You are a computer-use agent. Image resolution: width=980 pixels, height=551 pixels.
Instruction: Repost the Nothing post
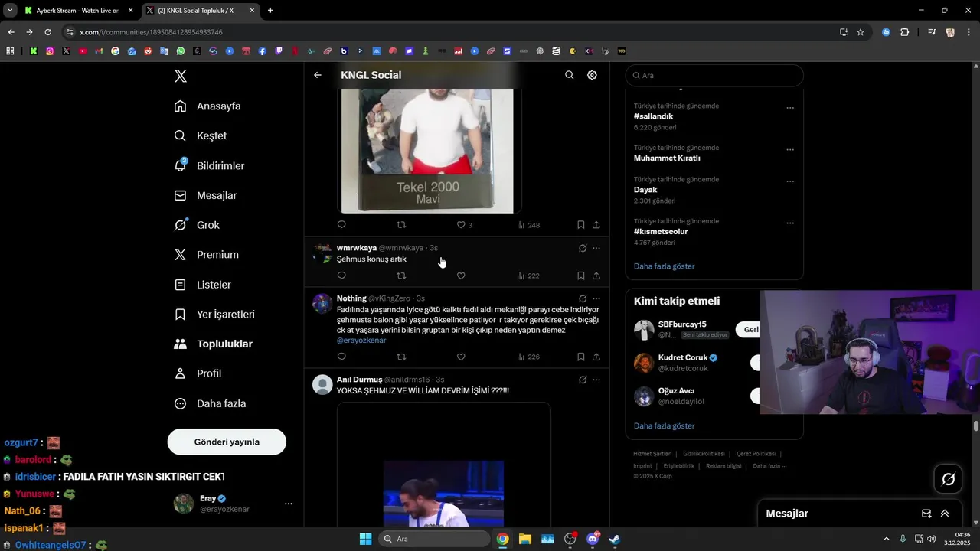point(401,357)
